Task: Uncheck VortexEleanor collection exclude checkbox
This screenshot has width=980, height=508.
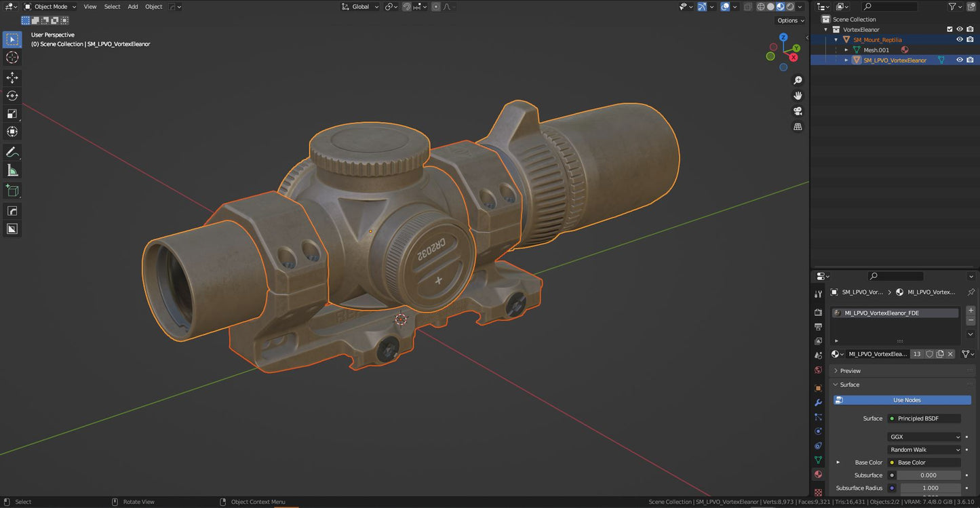Action: tap(949, 29)
